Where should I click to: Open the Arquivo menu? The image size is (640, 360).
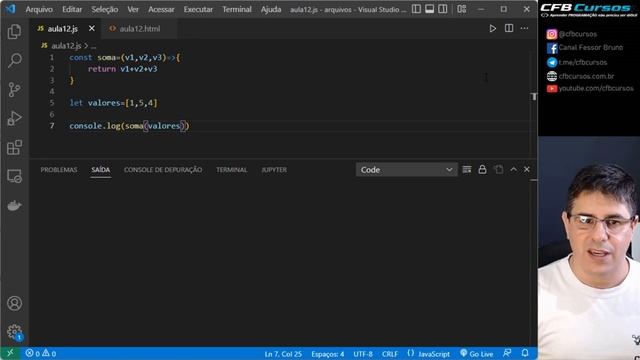point(39,9)
